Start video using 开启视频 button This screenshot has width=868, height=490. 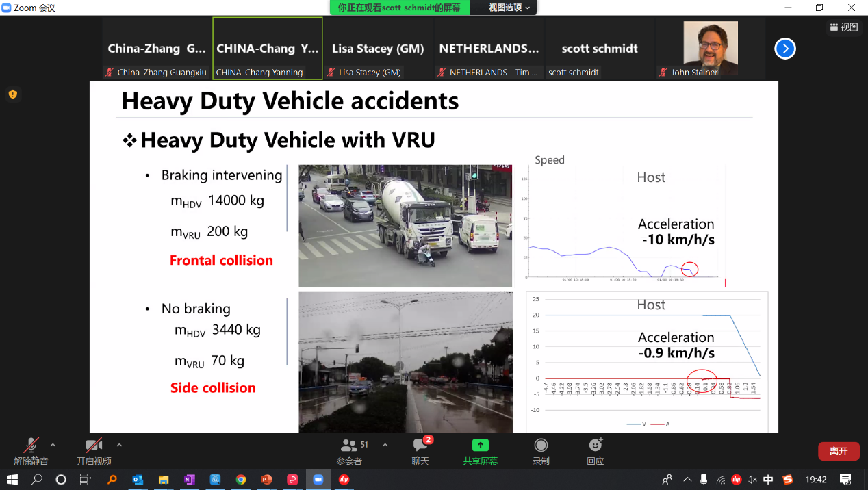click(94, 450)
